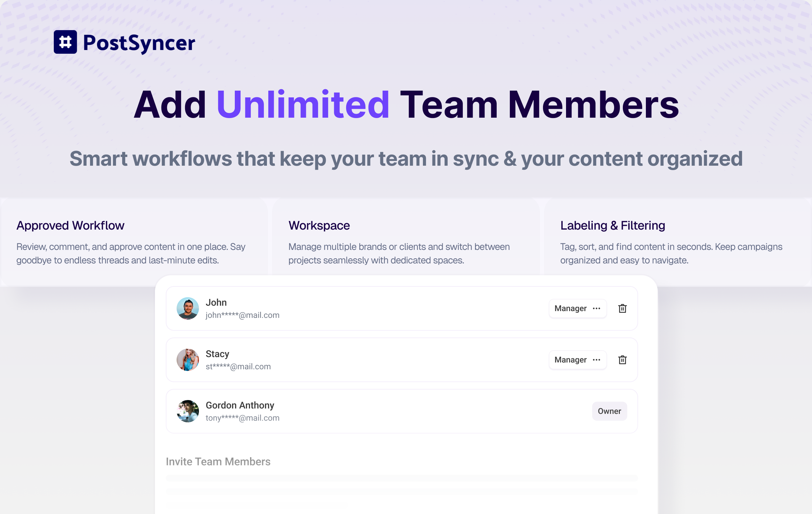The width and height of the screenshot is (812, 514).
Task: Click the three dots in Stacy's Manager button
Action: coord(596,360)
